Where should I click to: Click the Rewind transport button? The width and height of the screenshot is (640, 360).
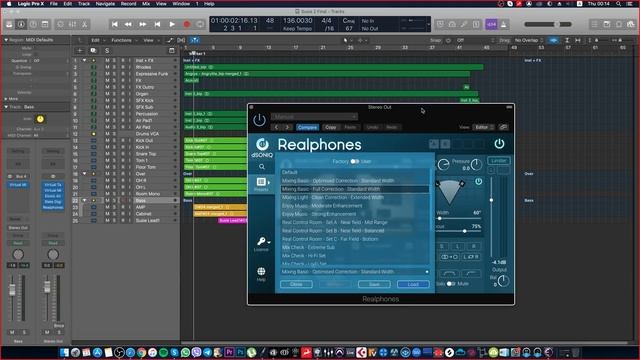[x=128, y=24]
